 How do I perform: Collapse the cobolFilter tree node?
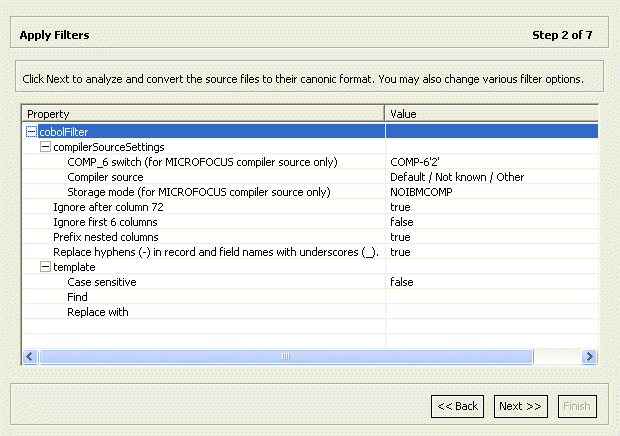pyautogui.click(x=32, y=132)
